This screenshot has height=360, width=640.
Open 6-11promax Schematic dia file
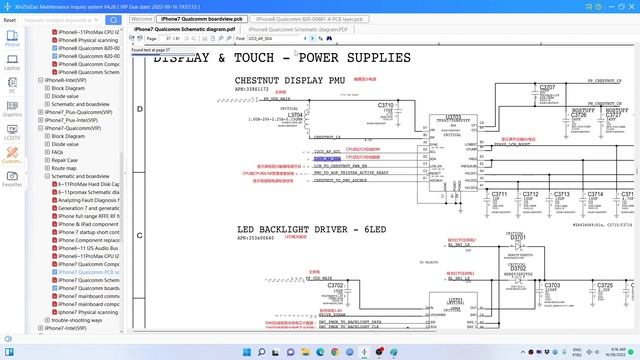[85, 192]
